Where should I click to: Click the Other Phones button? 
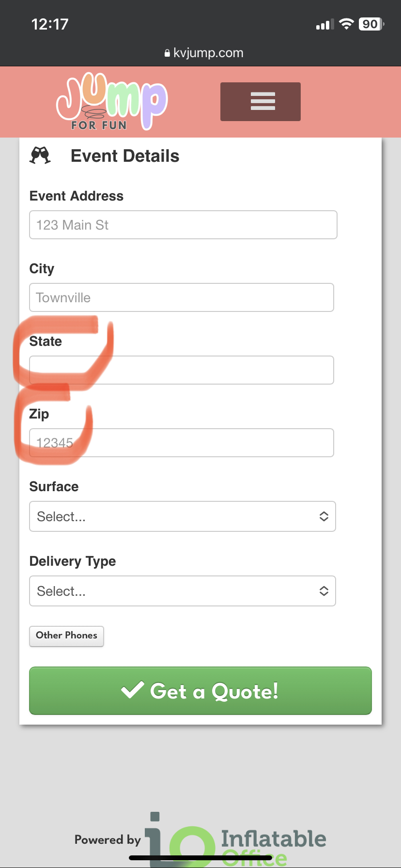[x=66, y=635]
